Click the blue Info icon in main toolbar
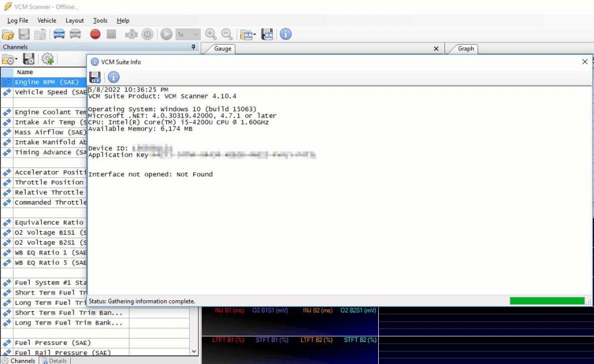 [x=285, y=34]
